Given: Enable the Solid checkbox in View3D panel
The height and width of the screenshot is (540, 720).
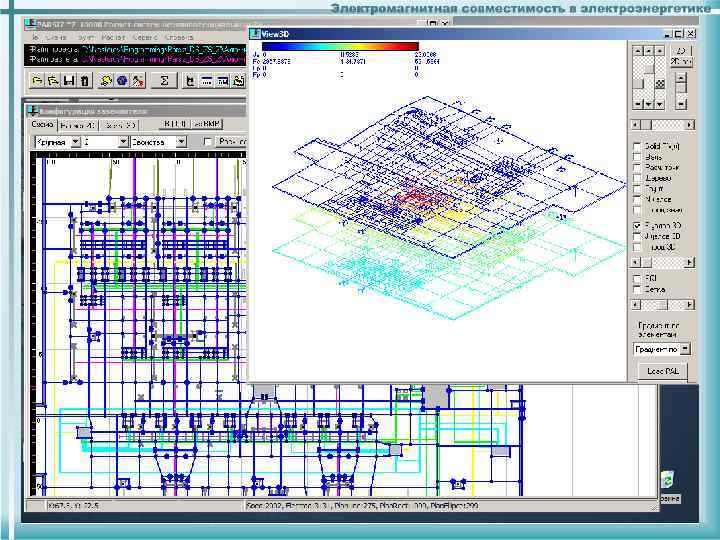Looking at the screenshot, I should (637, 147).
